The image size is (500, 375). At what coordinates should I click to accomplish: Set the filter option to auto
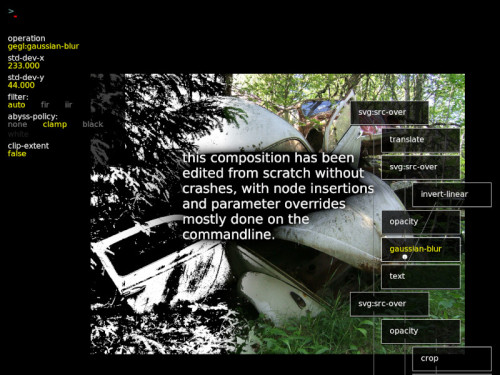tap(16, 105)
